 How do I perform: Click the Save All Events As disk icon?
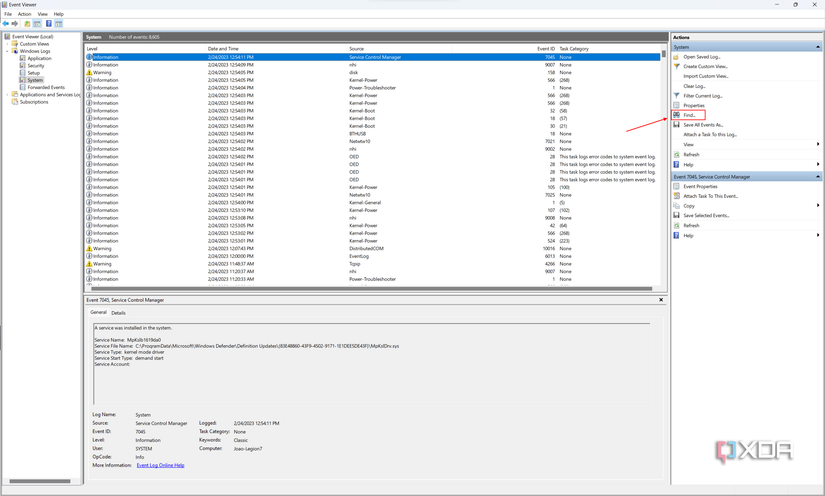[x=677, y=125]
